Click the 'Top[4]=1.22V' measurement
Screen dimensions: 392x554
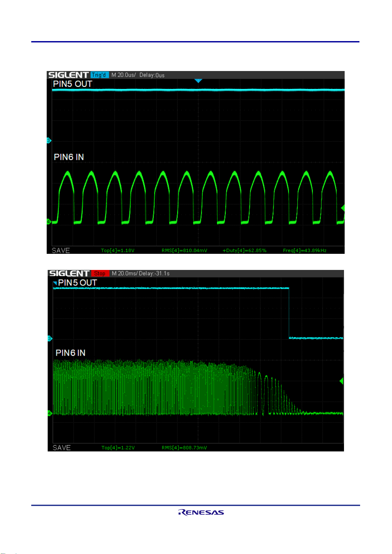click(118, 448)
